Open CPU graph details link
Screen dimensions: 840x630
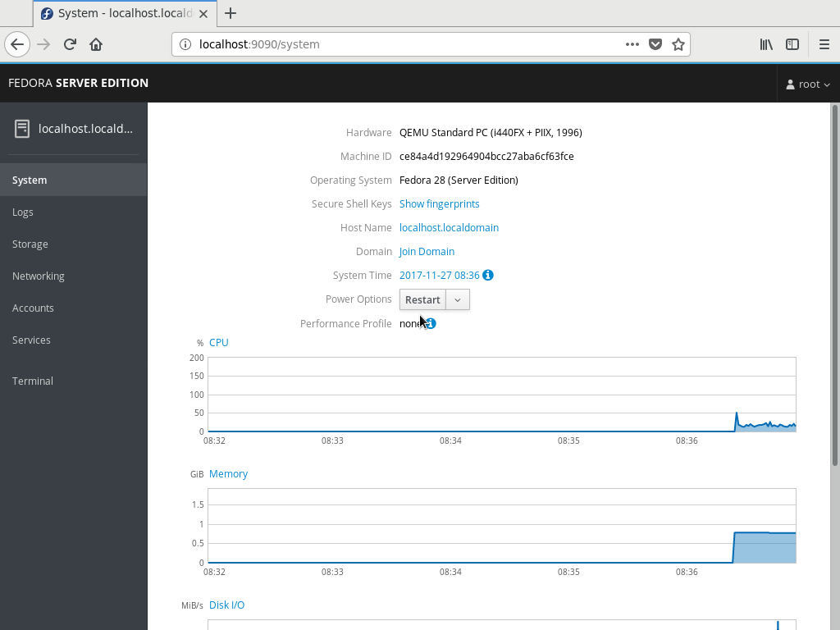[218, 342]
